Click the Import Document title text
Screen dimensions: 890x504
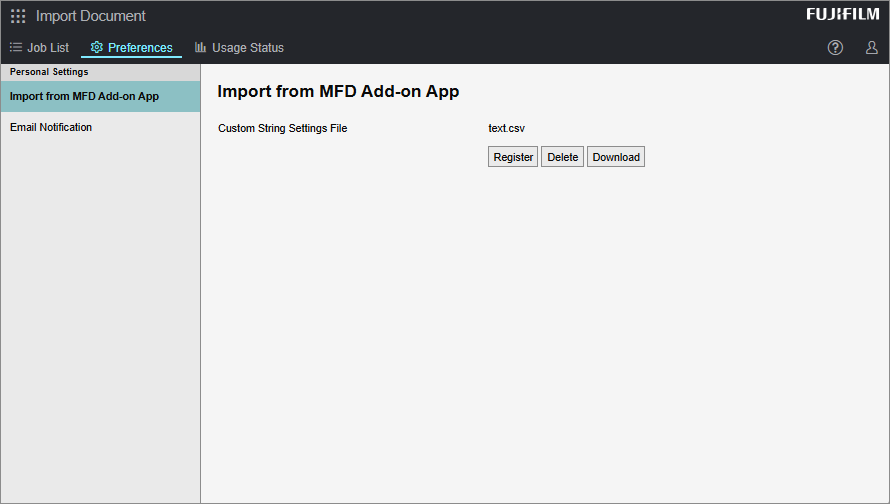[91, 16]
